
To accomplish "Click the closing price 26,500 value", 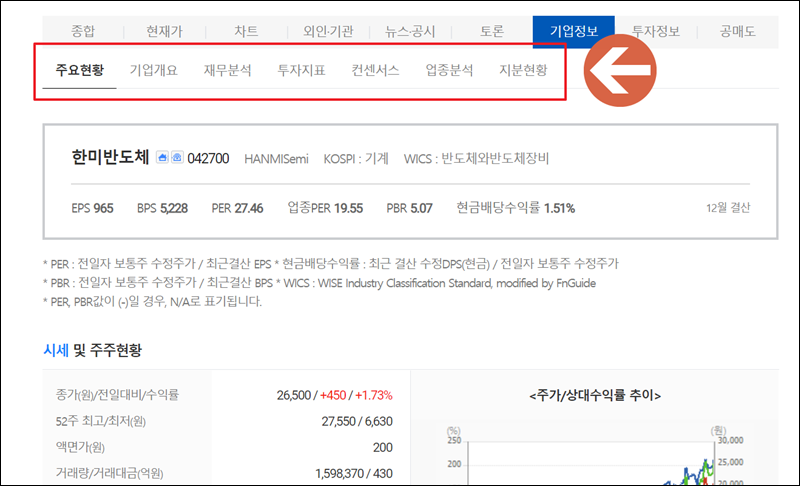I will click(294, 395).
